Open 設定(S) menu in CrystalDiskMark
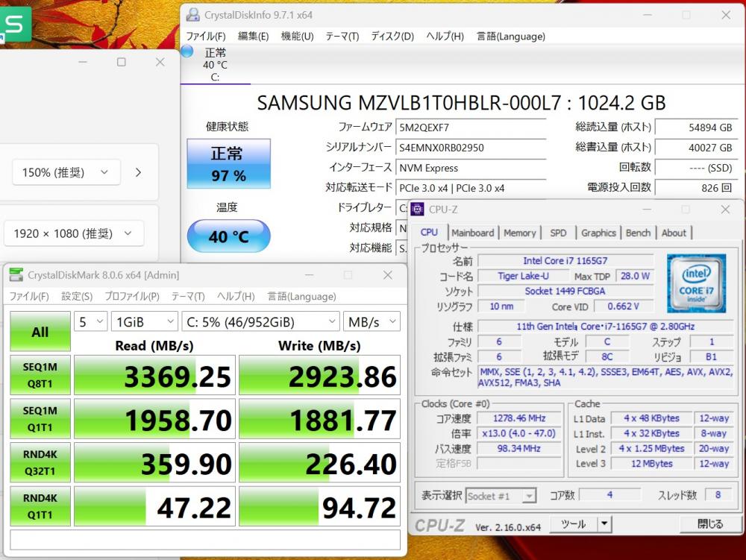 coord(77,296)
